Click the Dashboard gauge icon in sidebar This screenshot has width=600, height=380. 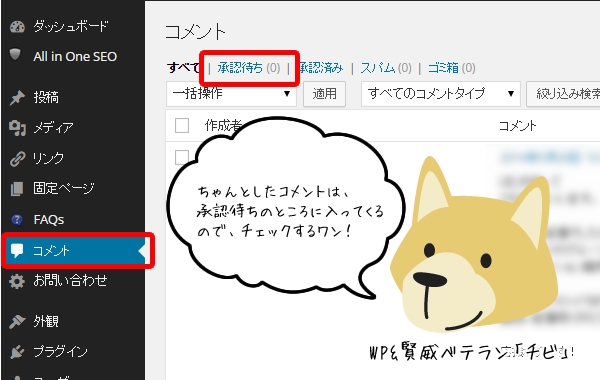tap(17, 27)
